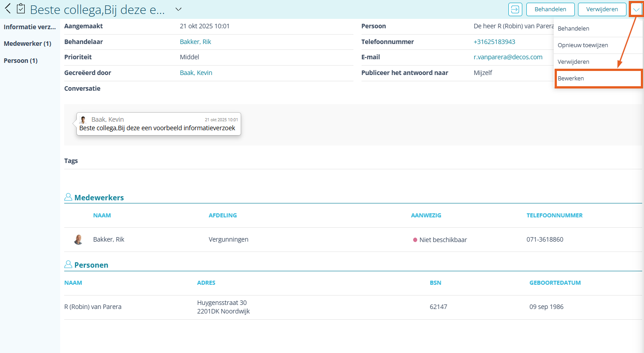Click phone number +31625183943
The height and width of the screenshot is (353, 644).
[494, 42]
